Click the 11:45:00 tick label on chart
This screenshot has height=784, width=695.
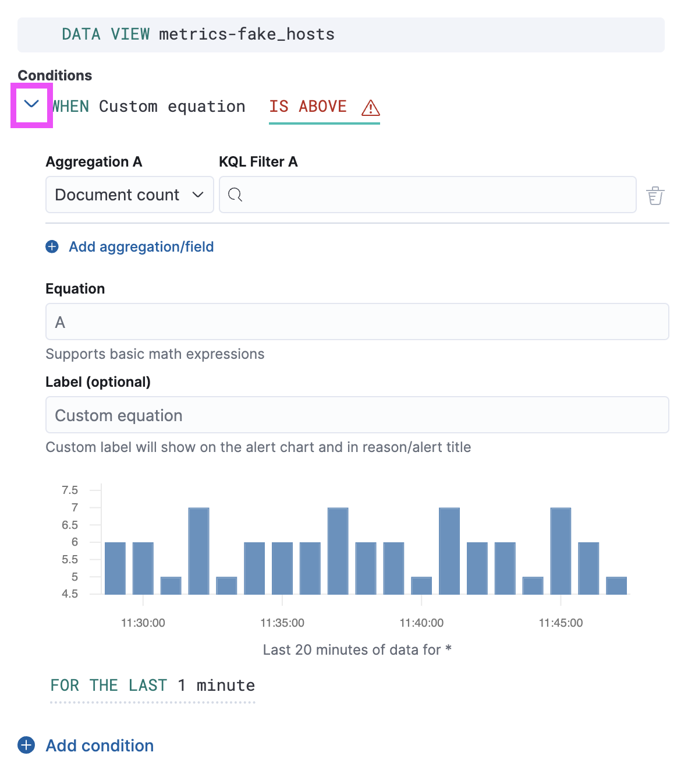tap(561, 623)
